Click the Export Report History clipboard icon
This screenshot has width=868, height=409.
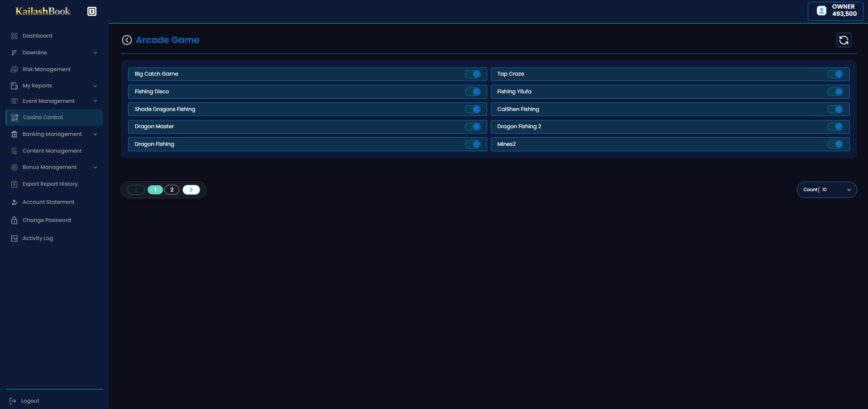[x=14, y=184]
